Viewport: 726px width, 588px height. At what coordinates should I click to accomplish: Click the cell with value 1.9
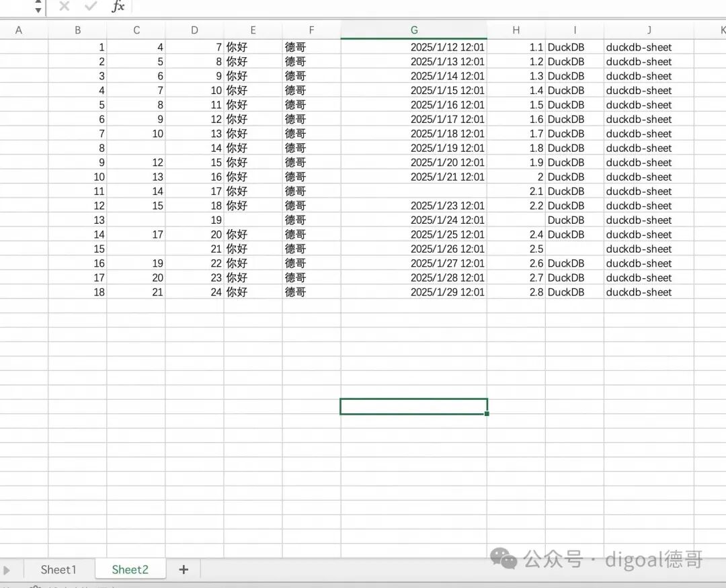click(x=516, y=163)
